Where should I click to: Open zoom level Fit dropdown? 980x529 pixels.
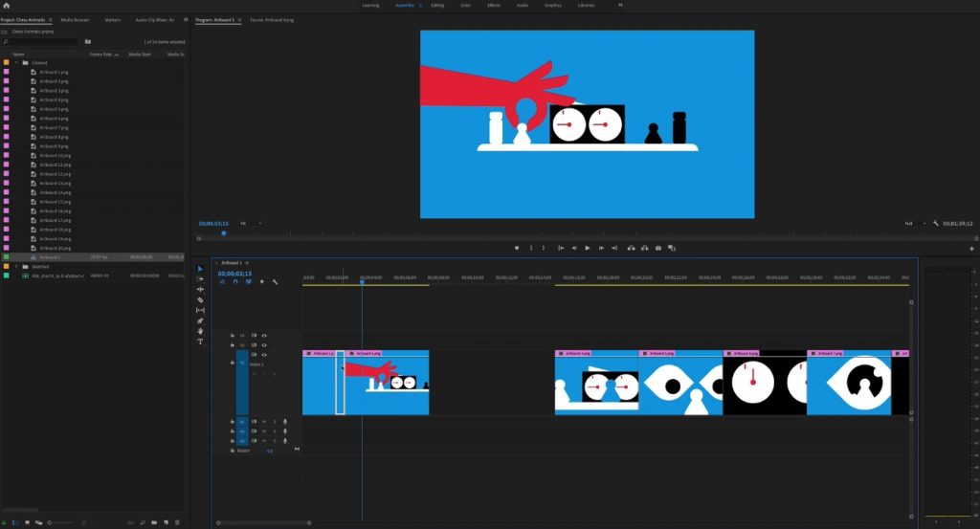[252, 223]
